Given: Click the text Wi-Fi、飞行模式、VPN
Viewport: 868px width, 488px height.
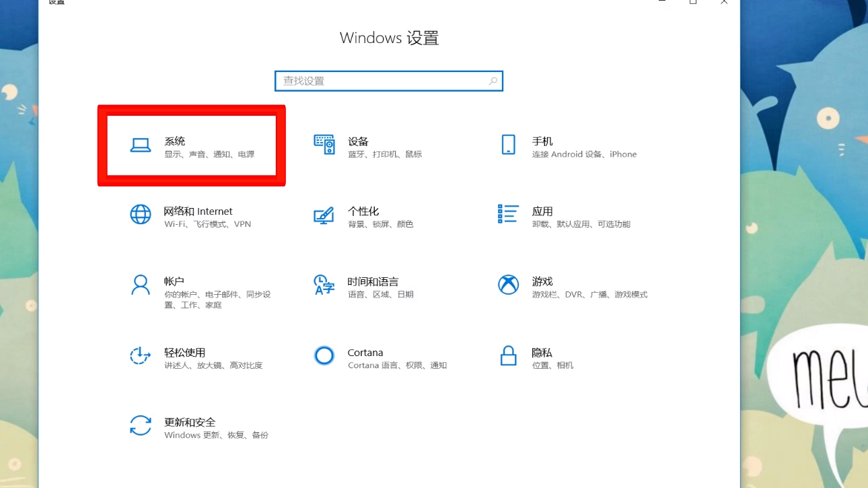Looking at the screenshot, I should pyautogui.click(x=207, y=224).
